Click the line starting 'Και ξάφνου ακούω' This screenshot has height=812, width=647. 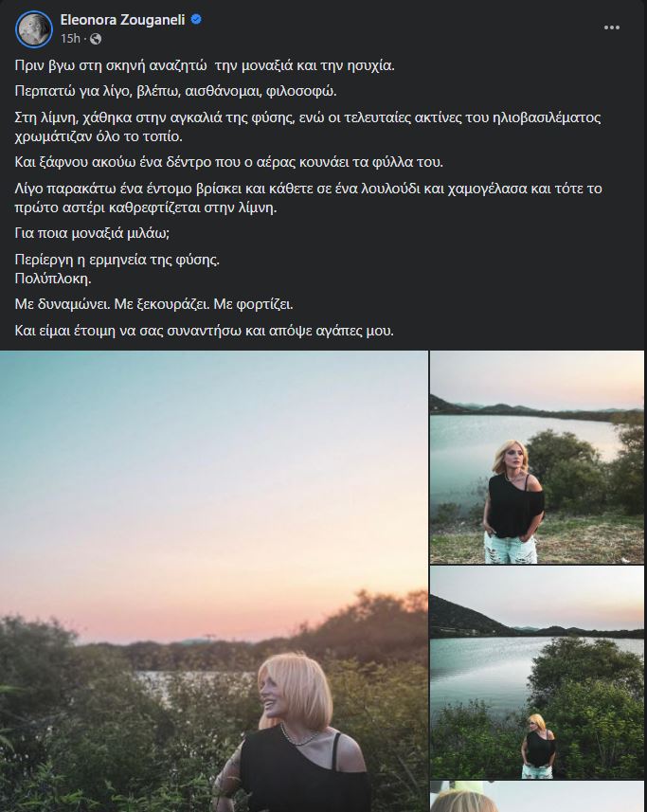pyautogui.click(x=229, y=162)
